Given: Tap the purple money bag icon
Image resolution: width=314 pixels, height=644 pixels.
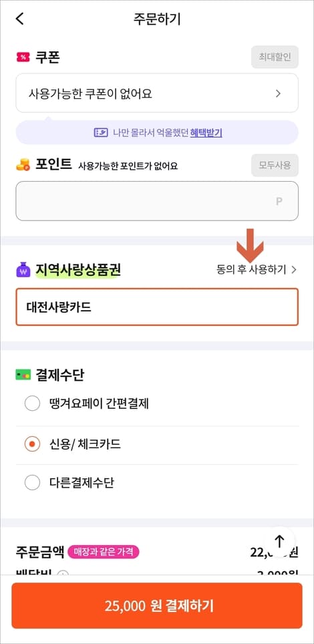Looking at the screenshot, I should (x=23, y=271).
